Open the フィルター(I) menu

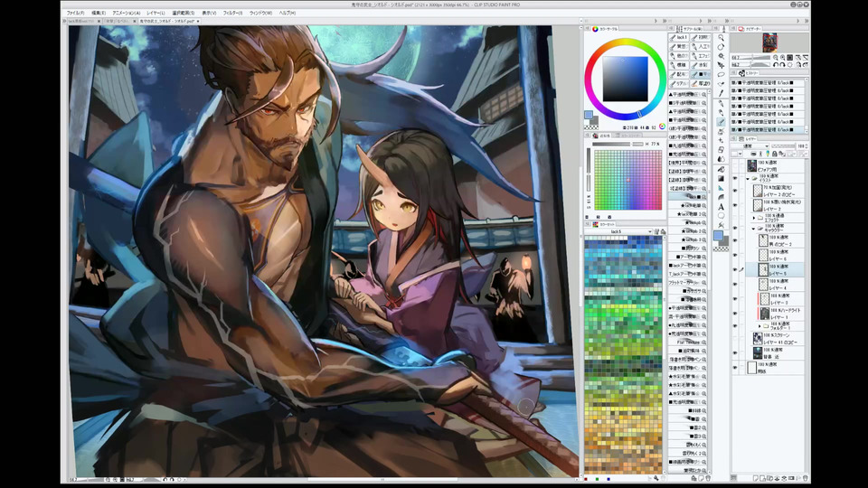pos(232,13)
